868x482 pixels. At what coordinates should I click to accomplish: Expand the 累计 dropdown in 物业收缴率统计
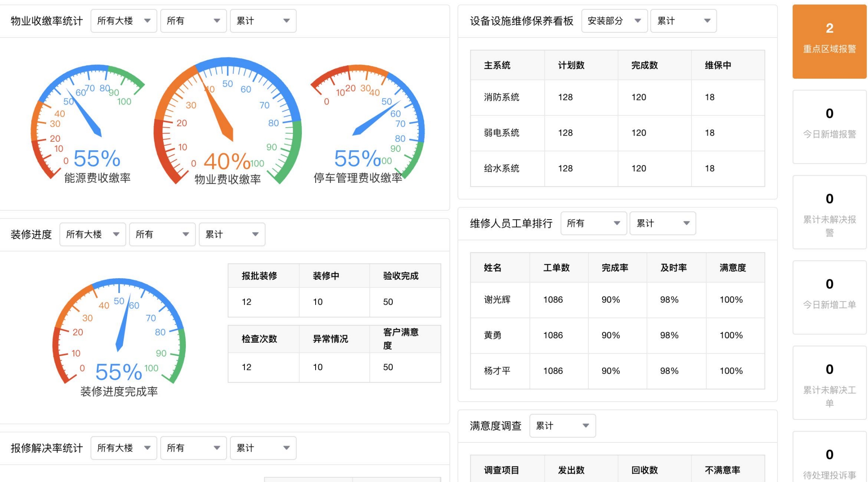click(263, 21)
